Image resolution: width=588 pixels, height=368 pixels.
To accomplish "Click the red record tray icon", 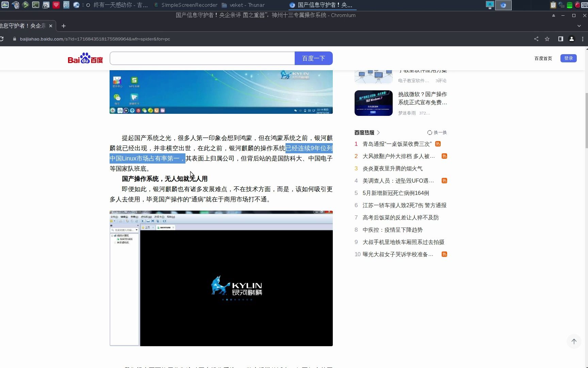I will coord(577,5).
